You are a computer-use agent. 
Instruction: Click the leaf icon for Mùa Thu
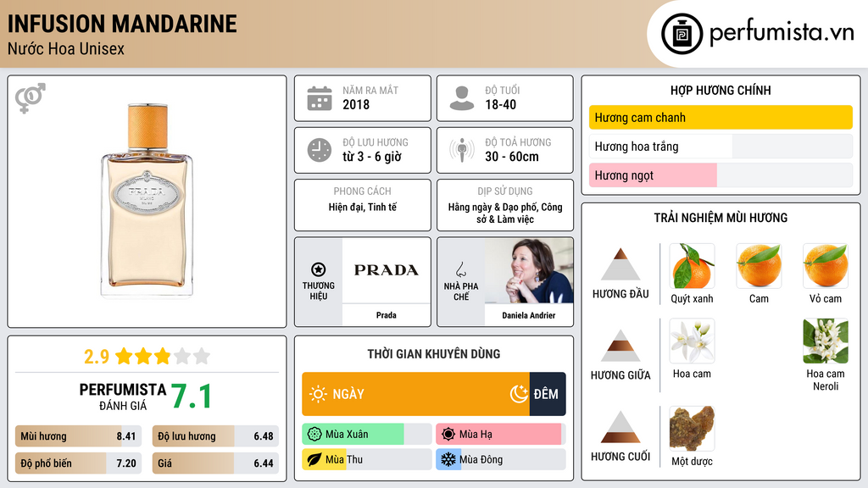click(314, 459)
